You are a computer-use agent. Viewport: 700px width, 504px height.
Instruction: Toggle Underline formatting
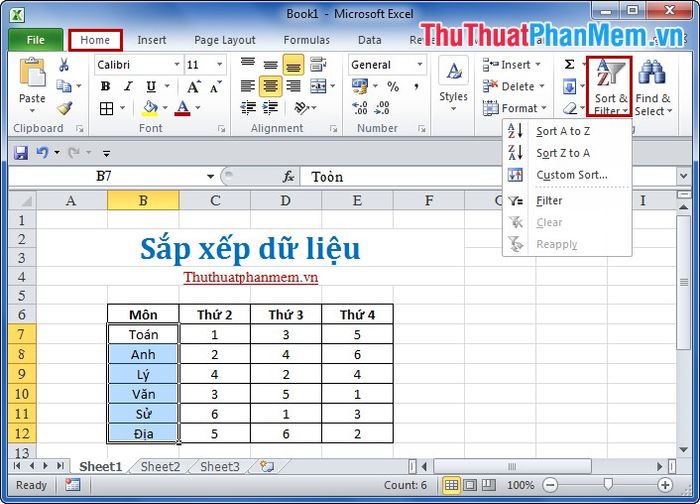point(151,86)
